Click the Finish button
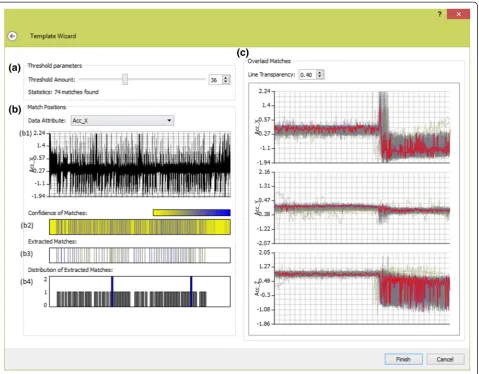The height and width of the screenshot is (374, 479). (x=403, y=359)
